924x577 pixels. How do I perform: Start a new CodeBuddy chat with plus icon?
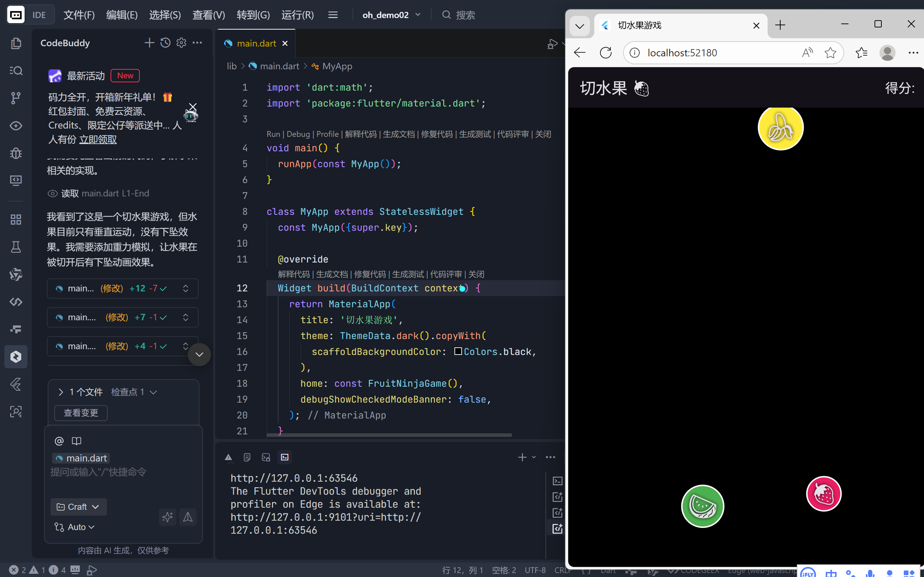(x=149, y=43)
